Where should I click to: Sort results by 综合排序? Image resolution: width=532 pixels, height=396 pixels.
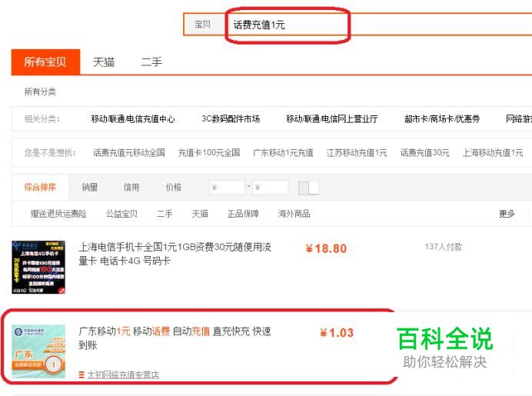pos(40,188)
